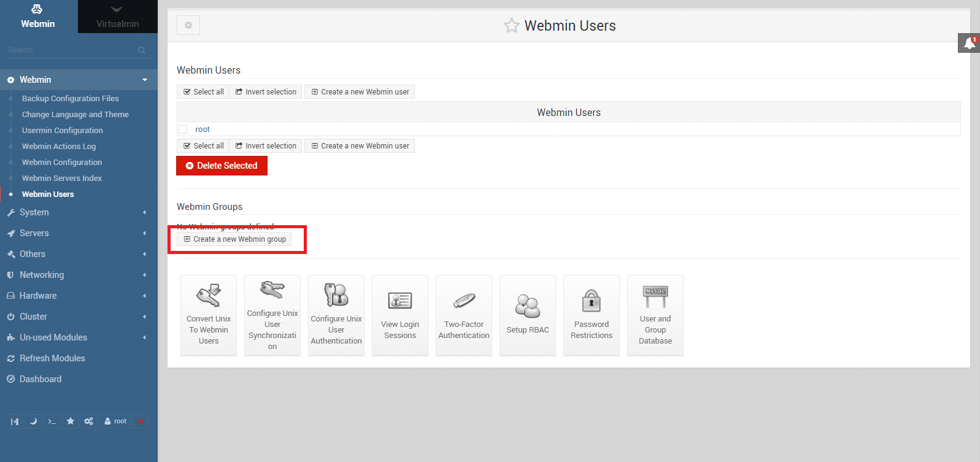Screen dimensions: 980x462
Task: Open the root user account button
Action: pos(115,422)
